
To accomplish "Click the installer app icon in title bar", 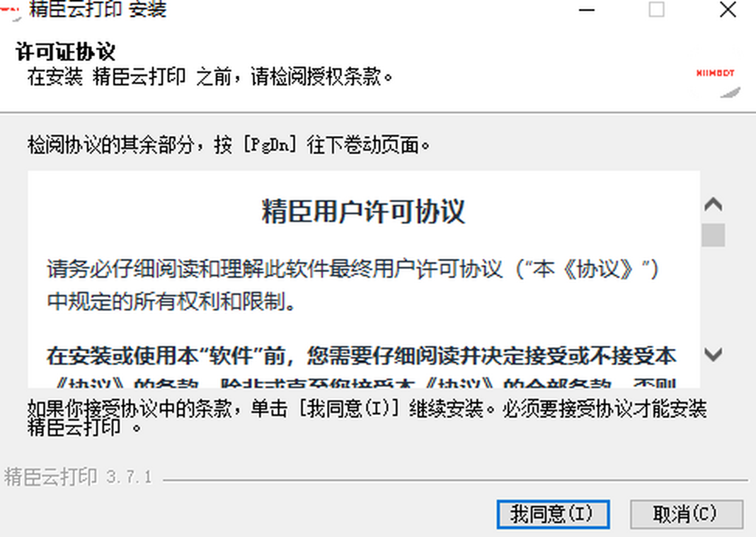I will click(9, 9).
